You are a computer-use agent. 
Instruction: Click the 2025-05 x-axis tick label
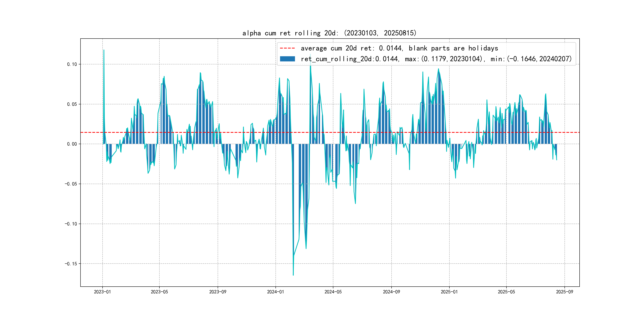[506, 292]
